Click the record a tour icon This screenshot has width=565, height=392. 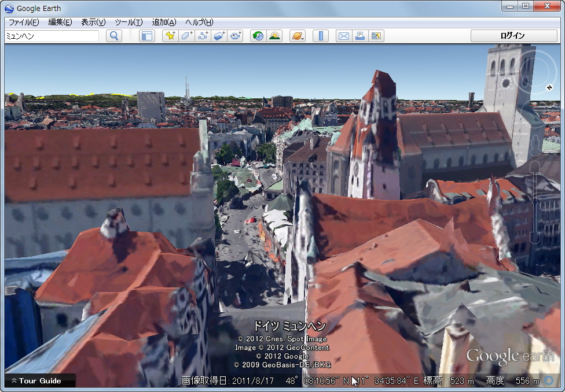(235, 36)
